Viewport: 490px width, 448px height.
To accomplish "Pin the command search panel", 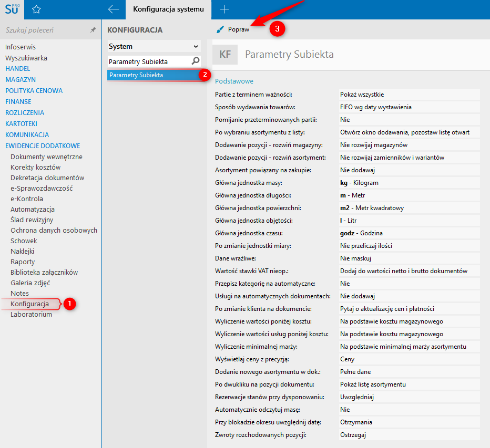I will pos(93,30).
